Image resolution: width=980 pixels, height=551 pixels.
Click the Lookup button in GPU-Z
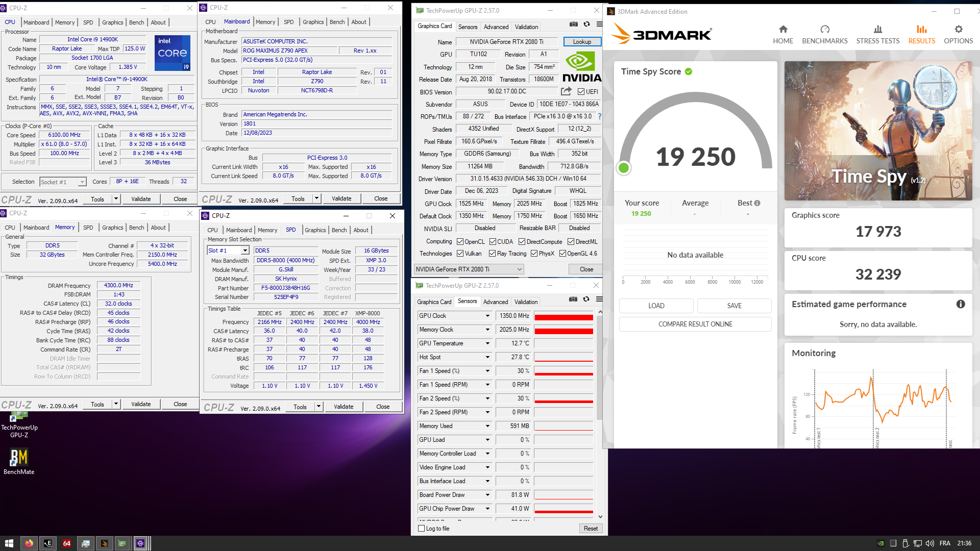pyautogui.click(x=582, y=42)
